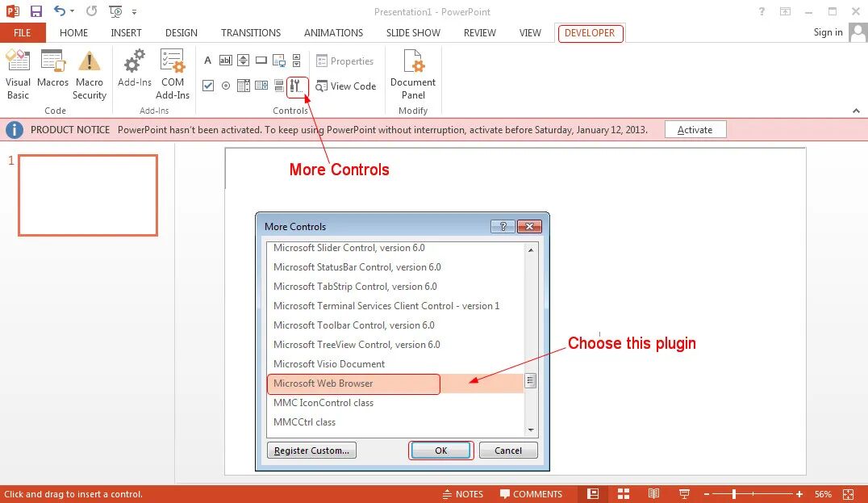This screenshot has height=503, width=868.
Task: Expand the Undo history dropdown
Action: [x=73, y=11]
